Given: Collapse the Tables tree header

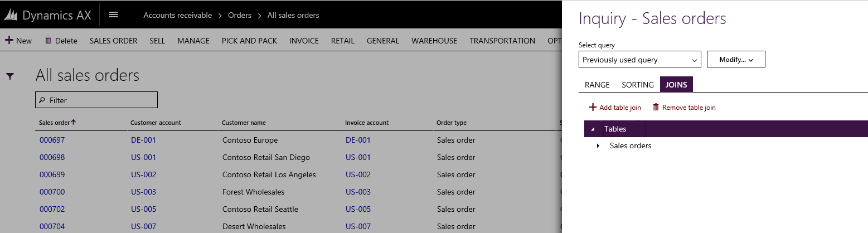Looking at the screenshot, I should point(593,129).
